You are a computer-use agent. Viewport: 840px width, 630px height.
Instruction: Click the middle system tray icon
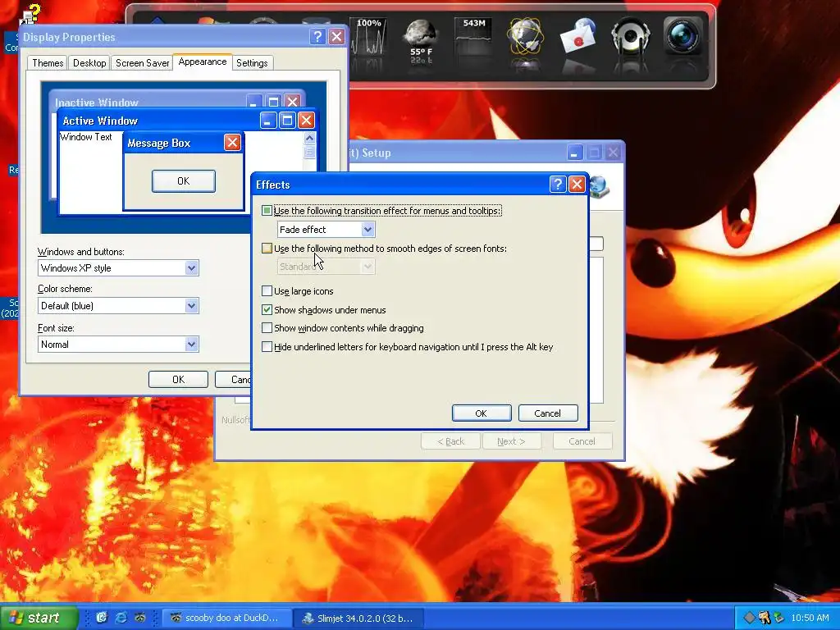[x=764, y=618]
